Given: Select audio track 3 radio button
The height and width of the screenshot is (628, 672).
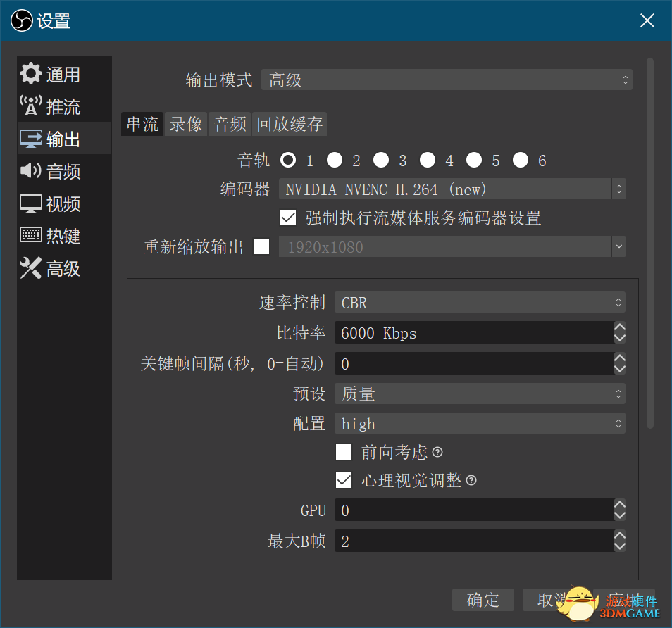Looking at the screenshot, I should [x=381, y=161].
